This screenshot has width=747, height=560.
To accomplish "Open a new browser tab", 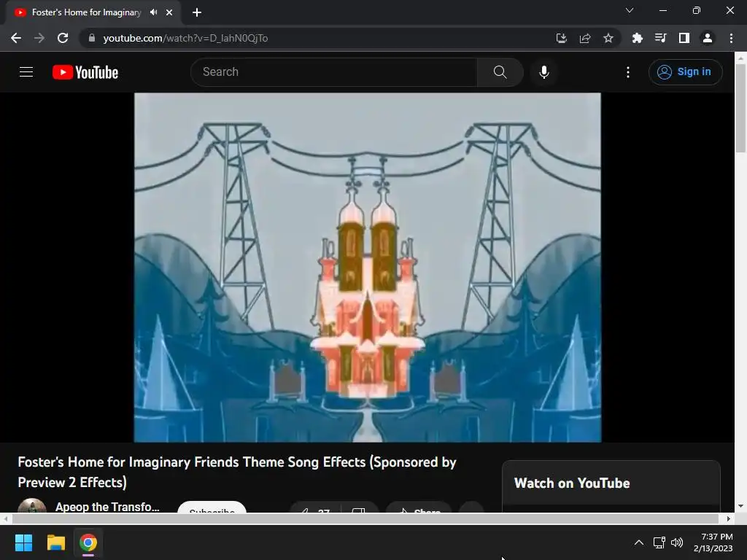I will [x=197, y=12].
